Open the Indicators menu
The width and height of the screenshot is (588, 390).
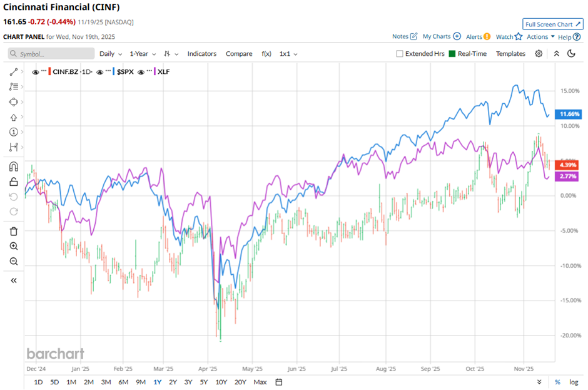pyautogui.click(x=202, y=54)
